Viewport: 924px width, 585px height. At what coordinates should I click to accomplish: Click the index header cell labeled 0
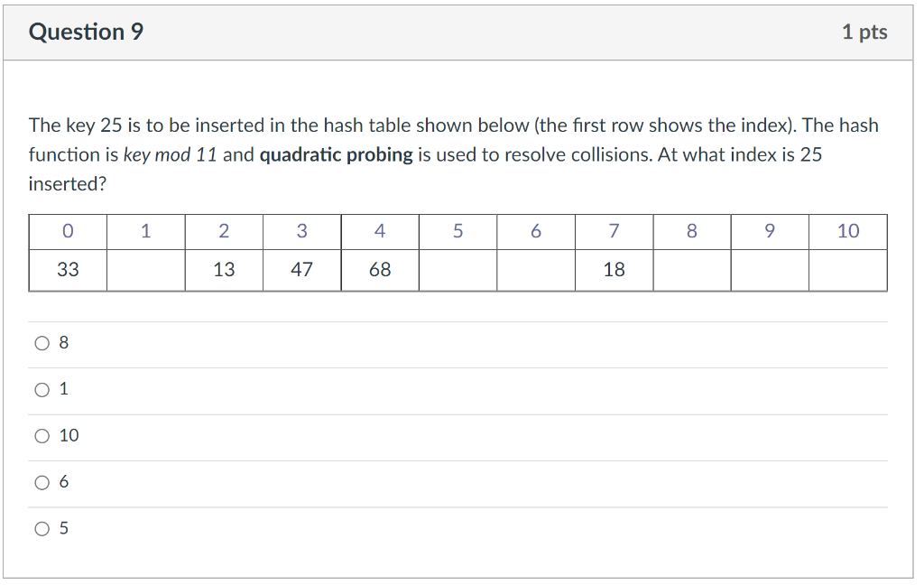[68, 231]
